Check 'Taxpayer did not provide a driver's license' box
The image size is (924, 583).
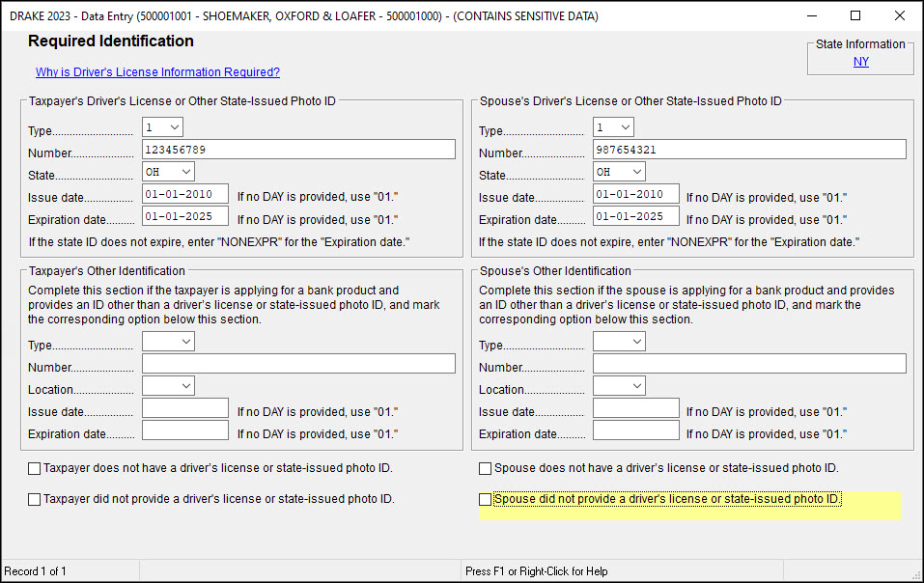tap(34, 499)
